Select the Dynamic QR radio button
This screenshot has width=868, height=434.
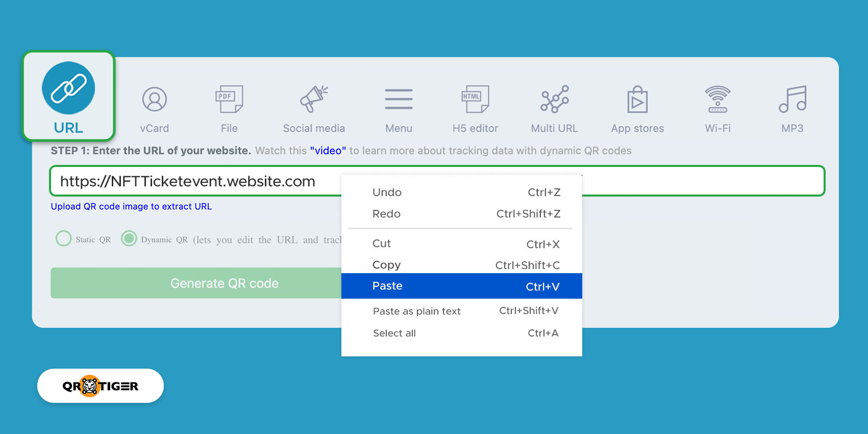coord(129,238)
